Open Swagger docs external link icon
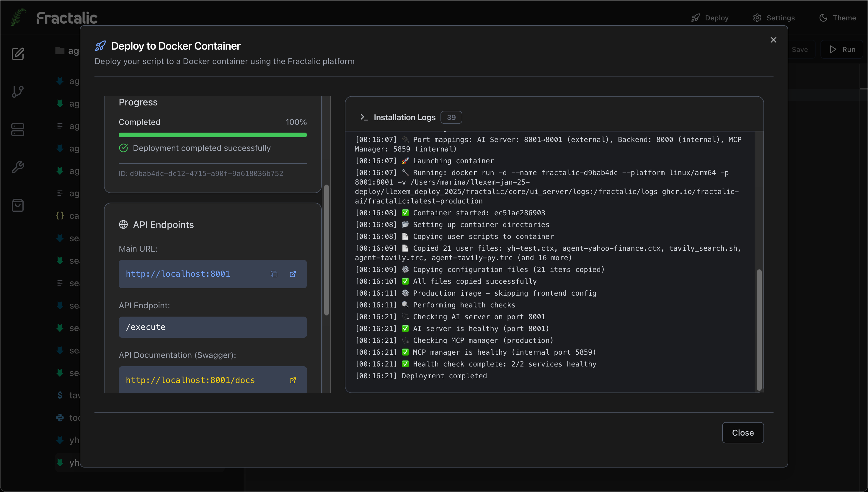The image size is (868, 492). (293, 380)
